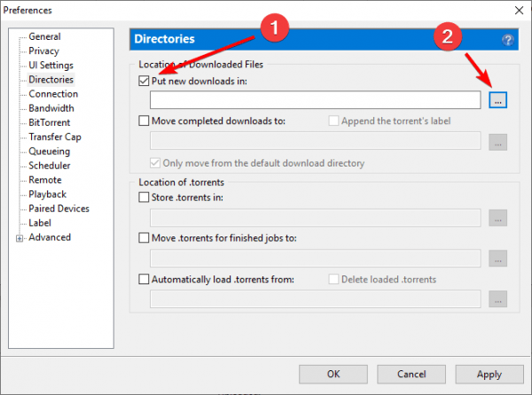Click browse button for new downloads folder
The image size is (532, 395).
tap(497, 100)
